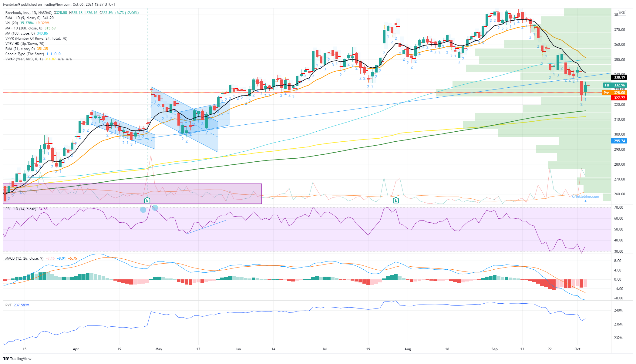The image size is (636, 364).
Task: Select the VPSV HD (Up/Down, 70) legend
Action: (x=25, y=44)
